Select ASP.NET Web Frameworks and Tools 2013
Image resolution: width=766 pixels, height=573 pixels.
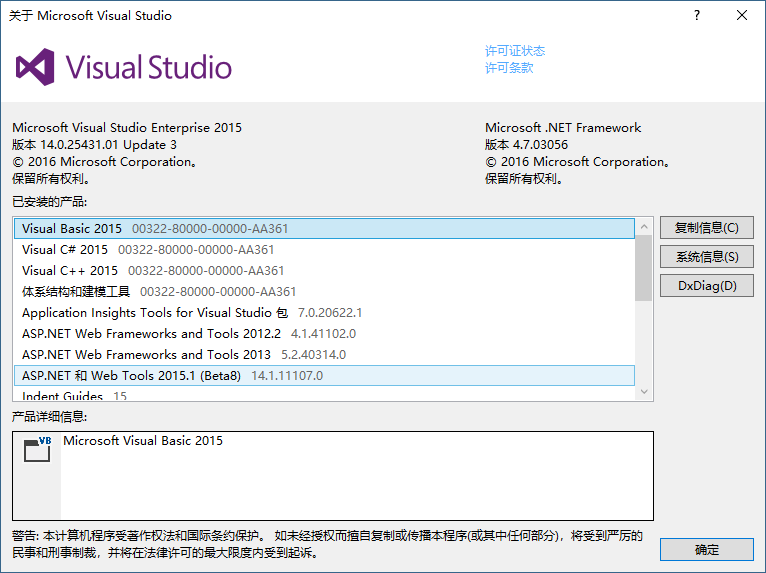pyautogui.click(x=324, y=355)
